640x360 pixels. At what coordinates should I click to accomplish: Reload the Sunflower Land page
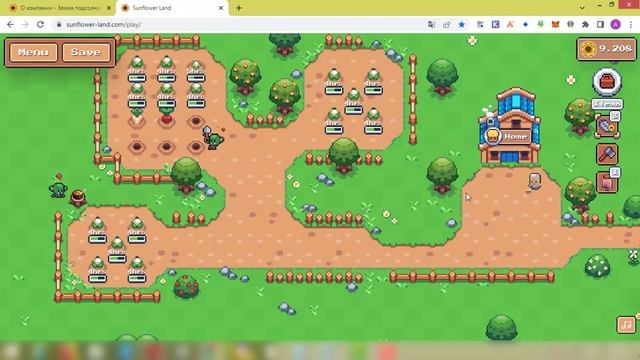40,24
